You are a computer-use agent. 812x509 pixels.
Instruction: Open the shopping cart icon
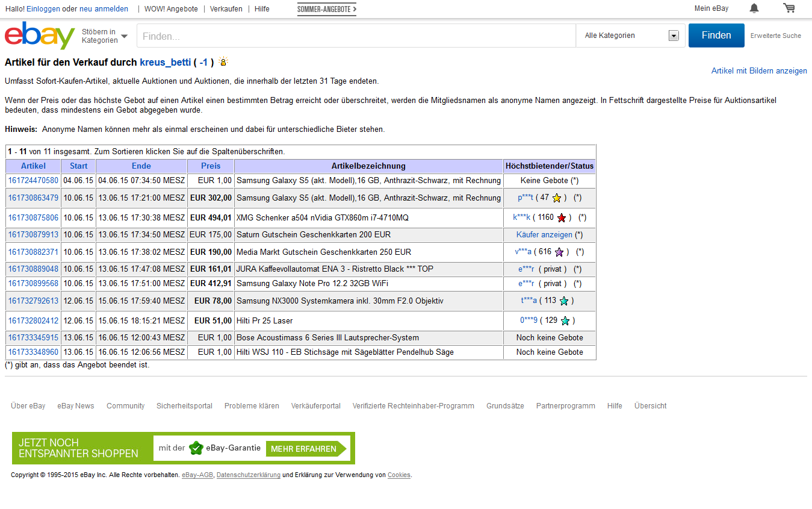click(789, 8)
